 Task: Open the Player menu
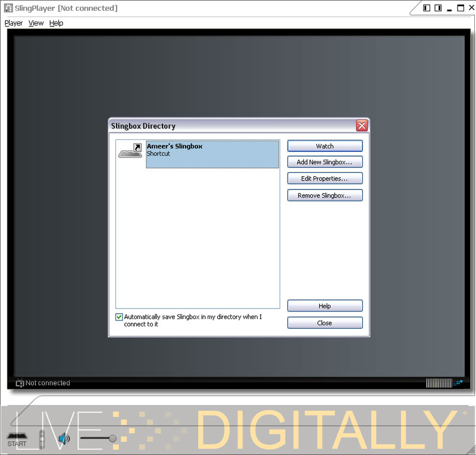13,23
